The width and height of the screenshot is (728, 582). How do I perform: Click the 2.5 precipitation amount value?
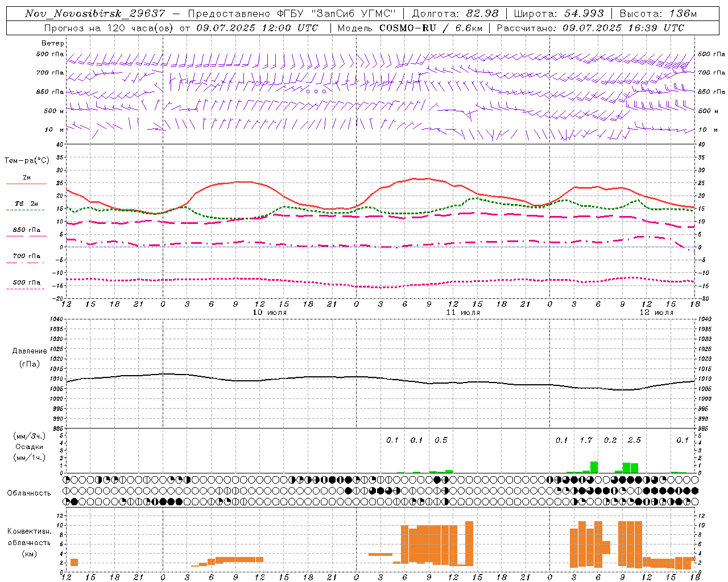pyautogui.click(x=634, y=440)
